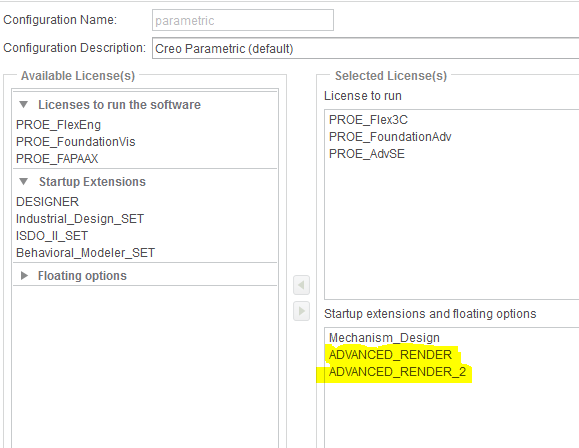Expand the Floating options section
This screenshot has height=448, width=579.
24,276
